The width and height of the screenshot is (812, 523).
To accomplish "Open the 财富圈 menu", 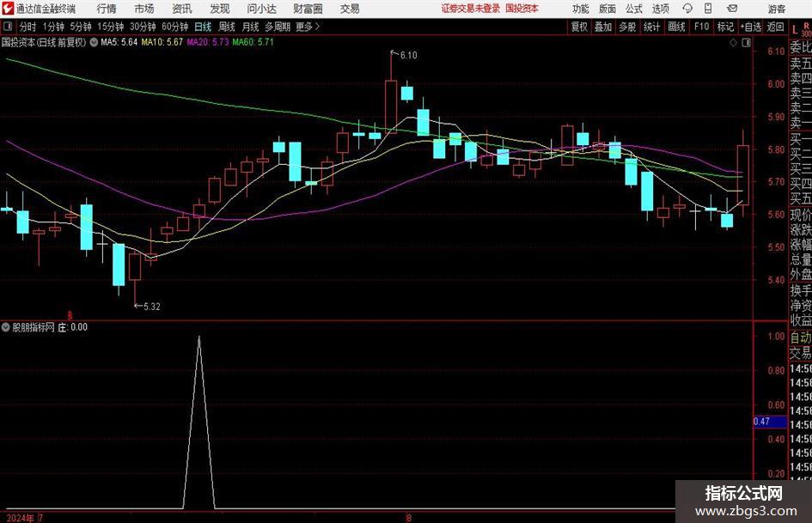I will [308, 9].
